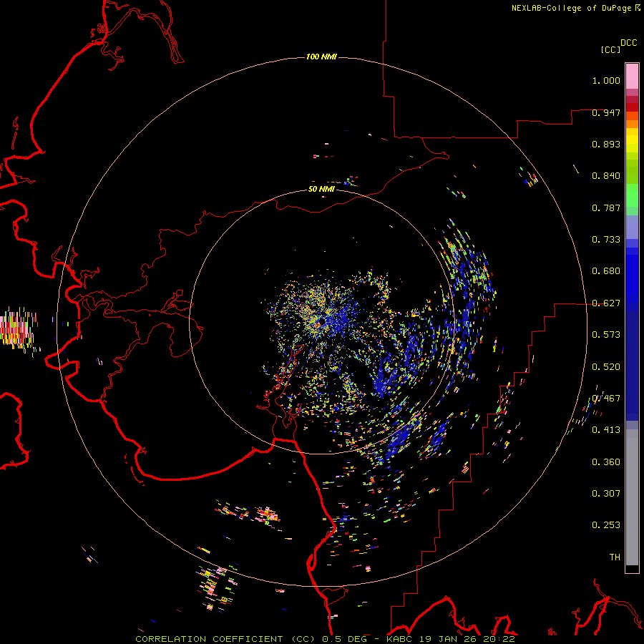Click the 0.733 scale value

[x=606, y=240]
